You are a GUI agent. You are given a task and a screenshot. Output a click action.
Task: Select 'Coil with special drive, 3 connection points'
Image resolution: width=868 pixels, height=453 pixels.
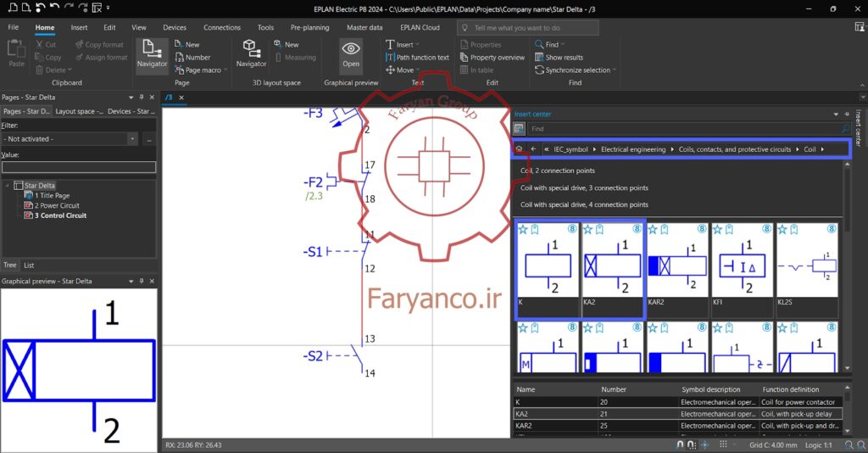pyautogui.click(x=584, y=187)
